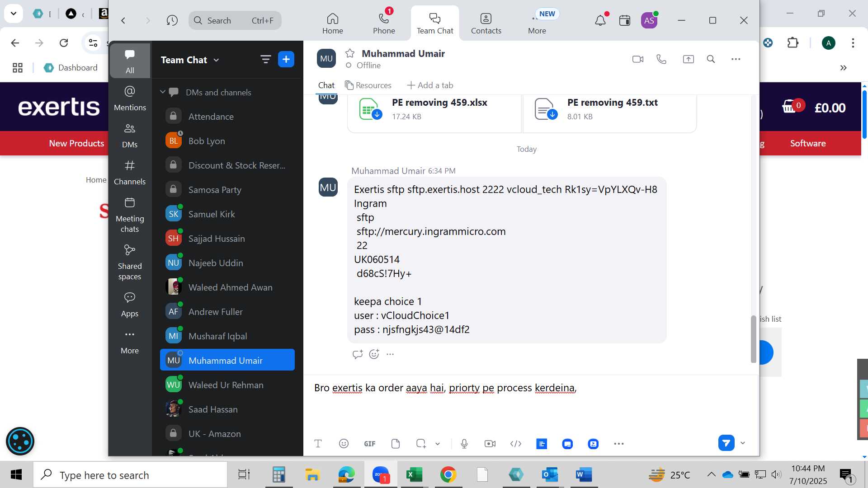Record a video message
This screenshot has width=868, height=488.
490,444
